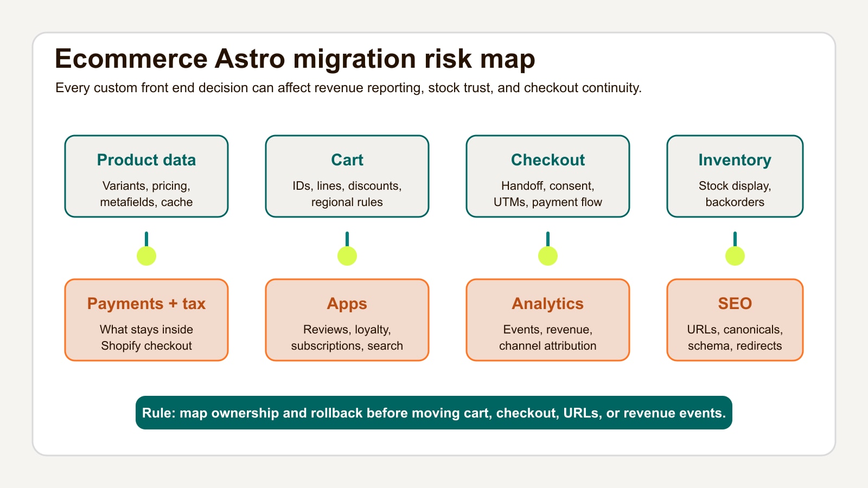Image resolution: width=868 pixels, height=488 pixels.
Task: Select the SEO card
Action: coord(735,320)
